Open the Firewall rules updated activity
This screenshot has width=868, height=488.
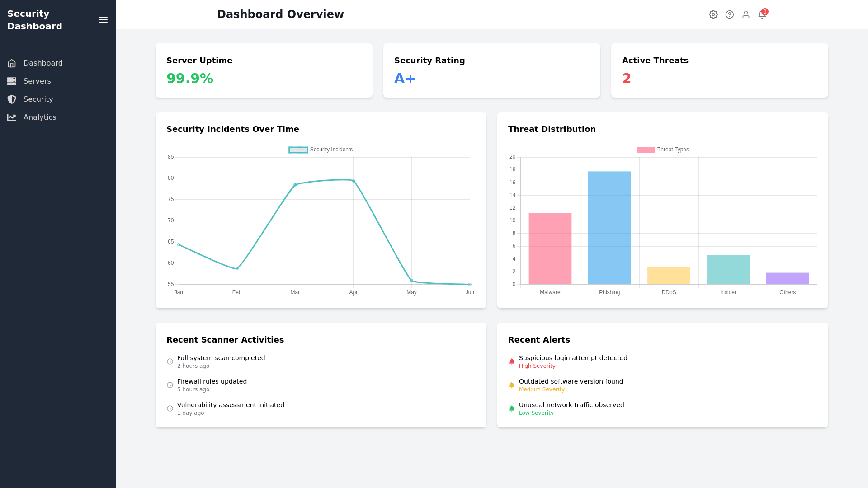pos(212,381)
